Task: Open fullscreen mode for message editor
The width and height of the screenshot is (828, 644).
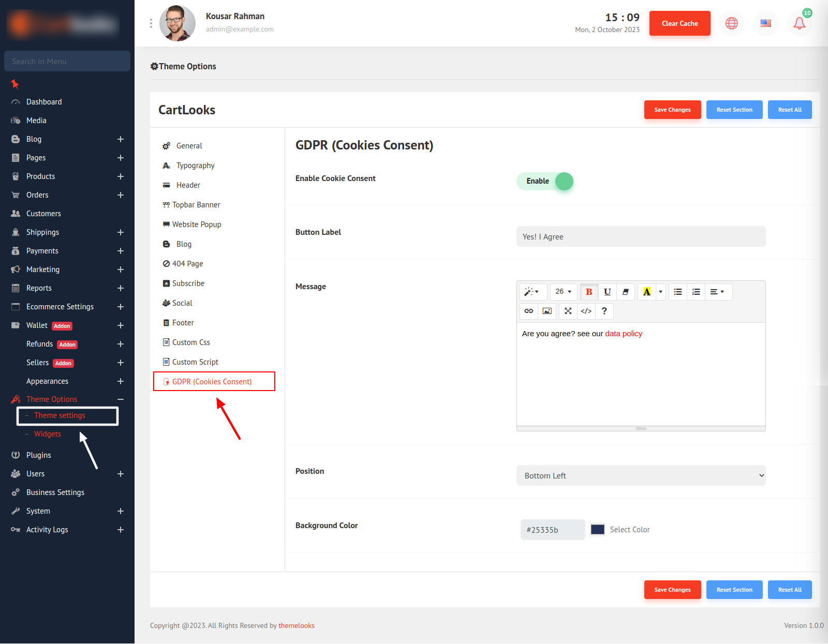Action: click(x=568, y=311)
